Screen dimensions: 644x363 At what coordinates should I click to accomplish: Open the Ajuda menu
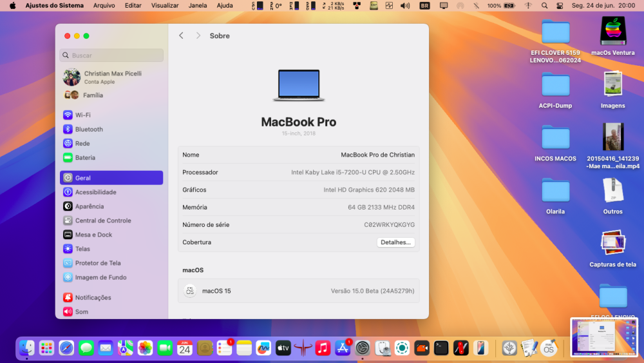(x=225, y=5)
